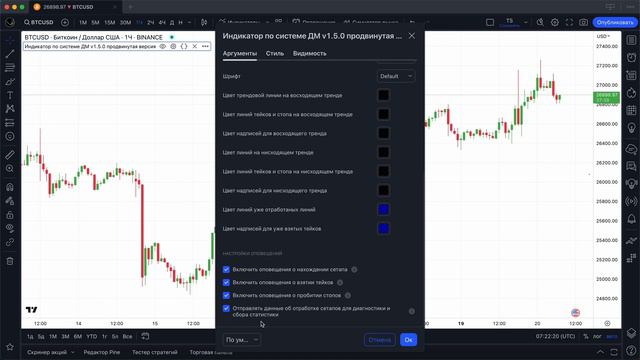Hide all drawings eye icon
Image resolution: width=640 pixels, height=360 pixels.
tap(10, 229)
